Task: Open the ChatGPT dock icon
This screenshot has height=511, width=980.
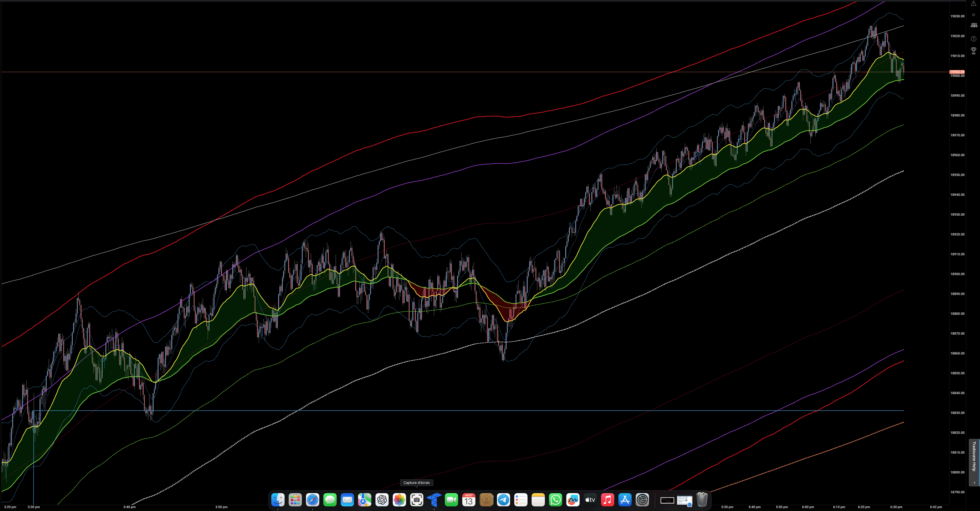Action: 382,500
